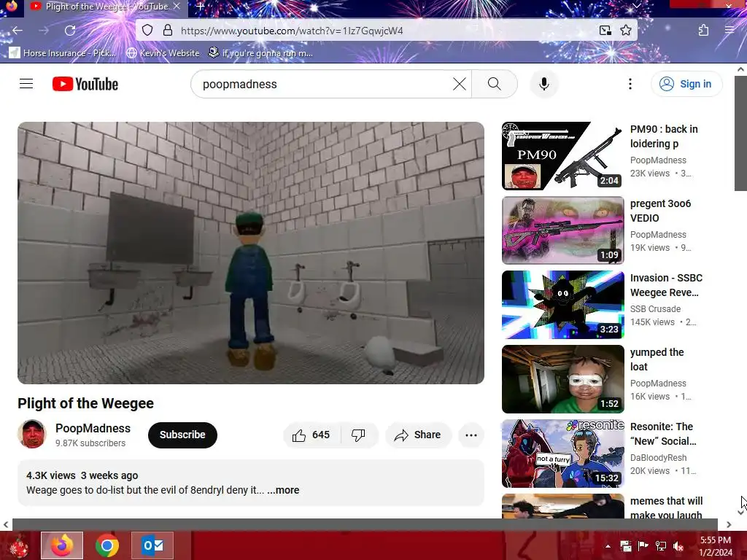Open Action Center flag icon
The width and height of the screenshot is (747, 560).
point(643,546)
